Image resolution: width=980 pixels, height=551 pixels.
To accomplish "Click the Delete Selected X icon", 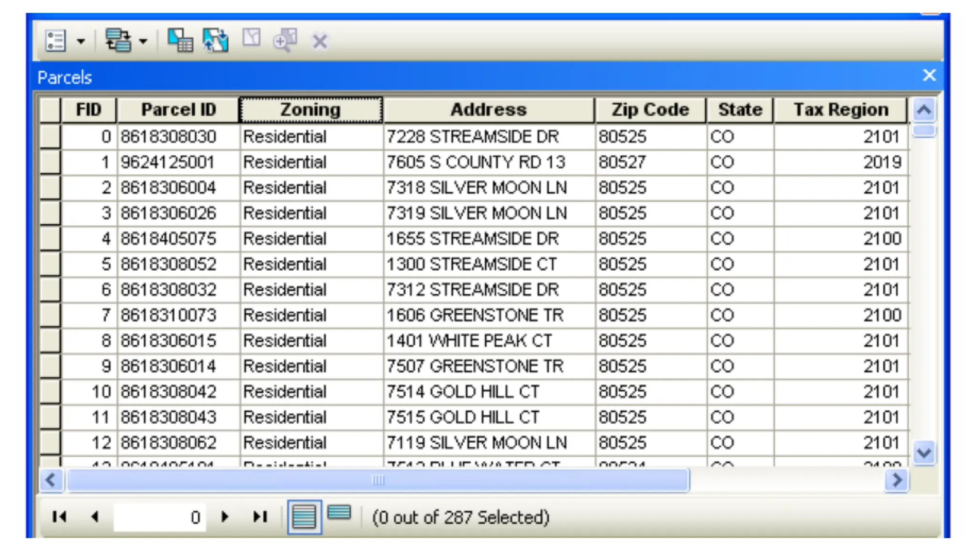I will click(x=320, y=41).
